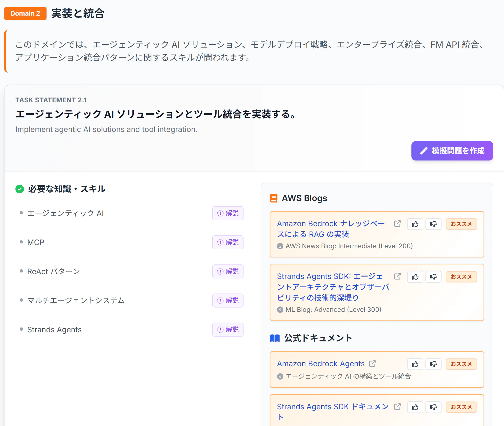Open 解説 for Strands Agents
This screenshot has width=504, height=426.
pos(228,330)
